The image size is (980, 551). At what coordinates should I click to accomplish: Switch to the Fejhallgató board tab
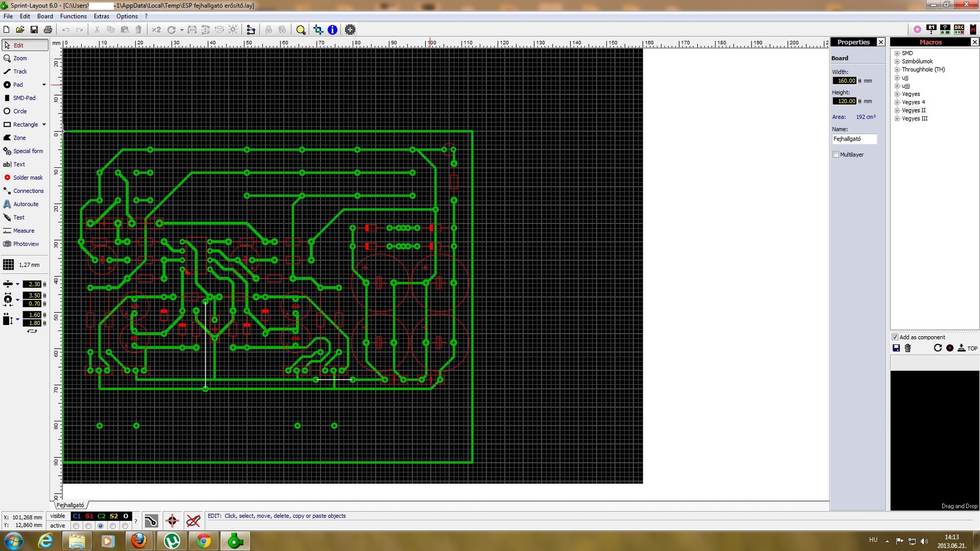[x=71, y=505]
